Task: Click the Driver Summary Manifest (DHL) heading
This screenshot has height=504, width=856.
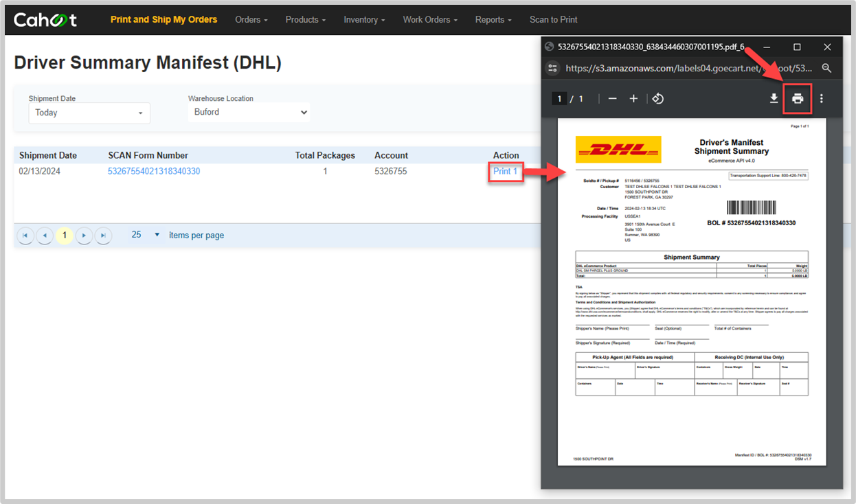Action: 148,62
